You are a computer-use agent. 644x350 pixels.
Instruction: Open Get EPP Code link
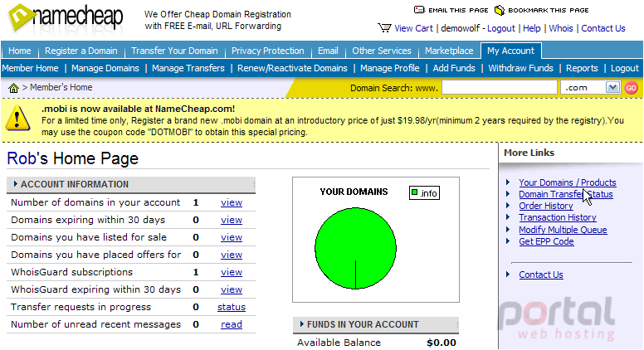pos(546,241)
